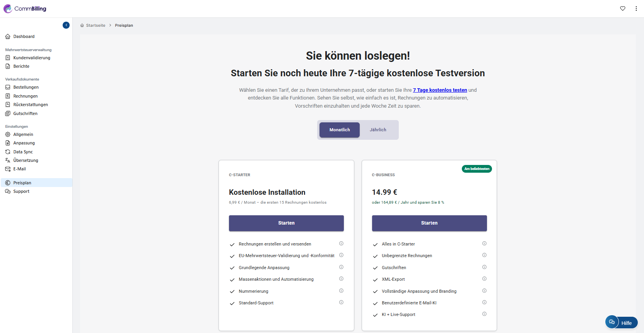Viewport: 644px width, 333px height.
Task: Show info for XML-Export feature
Action: coord(484,279)
